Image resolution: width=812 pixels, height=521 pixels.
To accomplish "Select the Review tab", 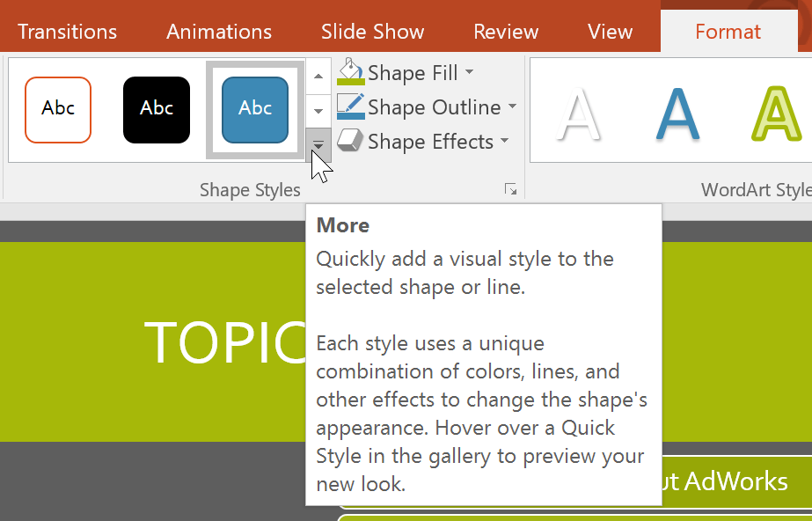I will [x=505, y=31].
